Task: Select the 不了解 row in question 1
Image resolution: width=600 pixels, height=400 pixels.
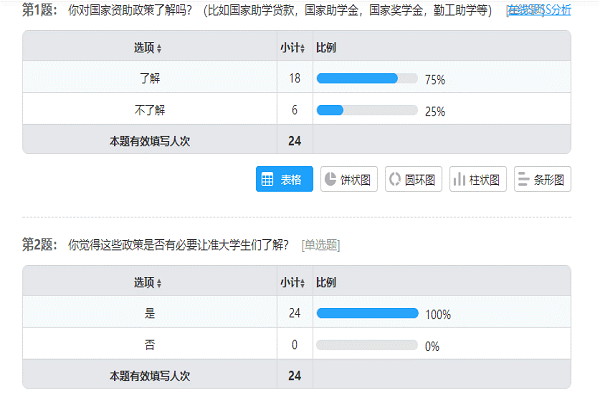Action: (x=150, y=110)
